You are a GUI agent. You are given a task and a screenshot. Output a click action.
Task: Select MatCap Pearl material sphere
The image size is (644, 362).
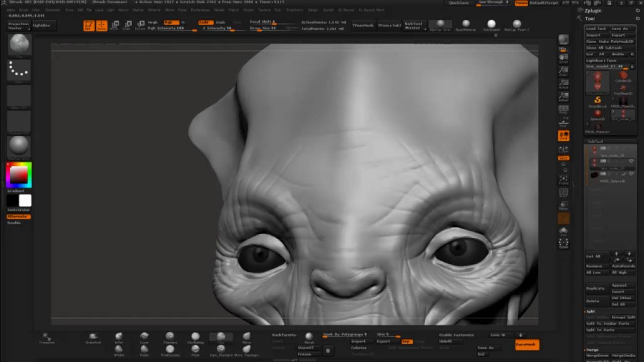[517, 25]
